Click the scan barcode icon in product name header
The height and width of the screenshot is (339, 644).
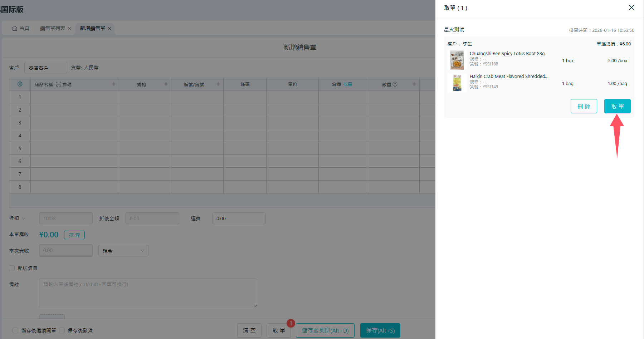pyautogui.click(x=59, y=84)
